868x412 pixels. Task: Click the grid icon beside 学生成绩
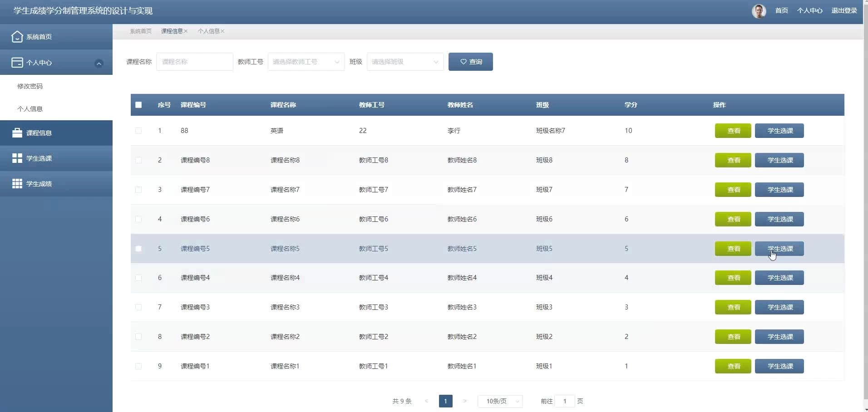[17, 183]
